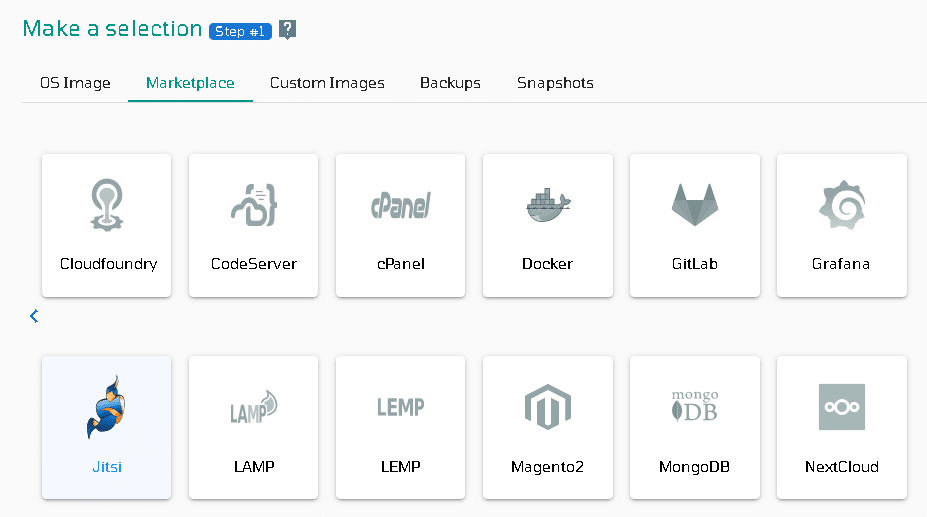Open the Marketplace tab
This screenshot has height=517, width=927.
[x=190, y=83]
